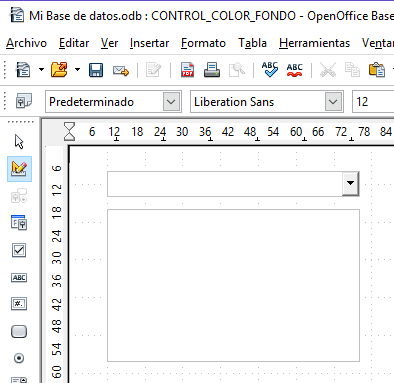Open the Editar menu

(74, 43)
